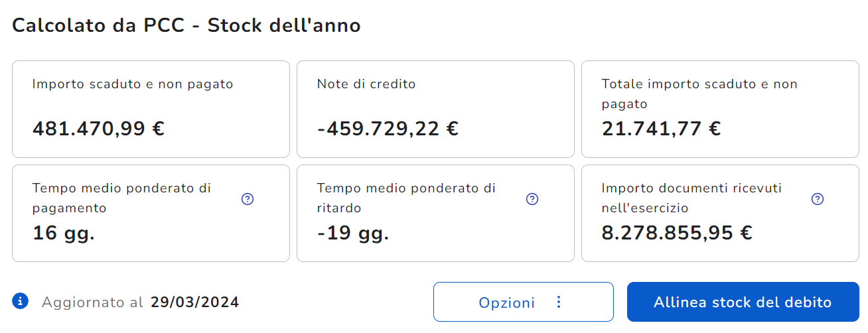
Task: Click Allinea stock del debito button
Action: click(x=743, y=302)
